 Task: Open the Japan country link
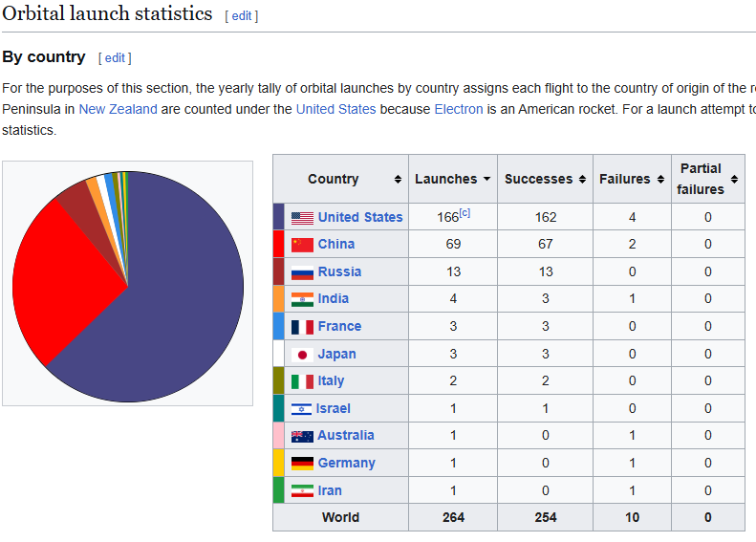pyautogui.click(x=336, y=354)
